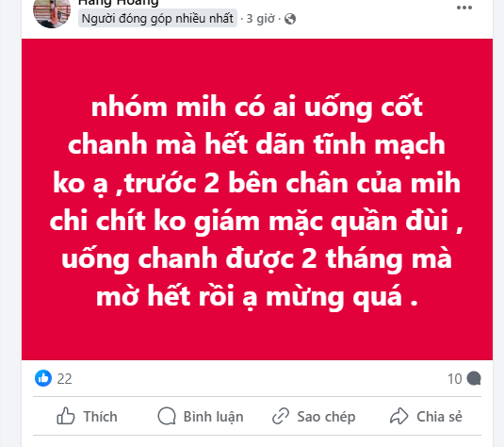Click the speech bubble icon in Bình luận
This screenshot has width=504, height=447.
tap(167, 416)
